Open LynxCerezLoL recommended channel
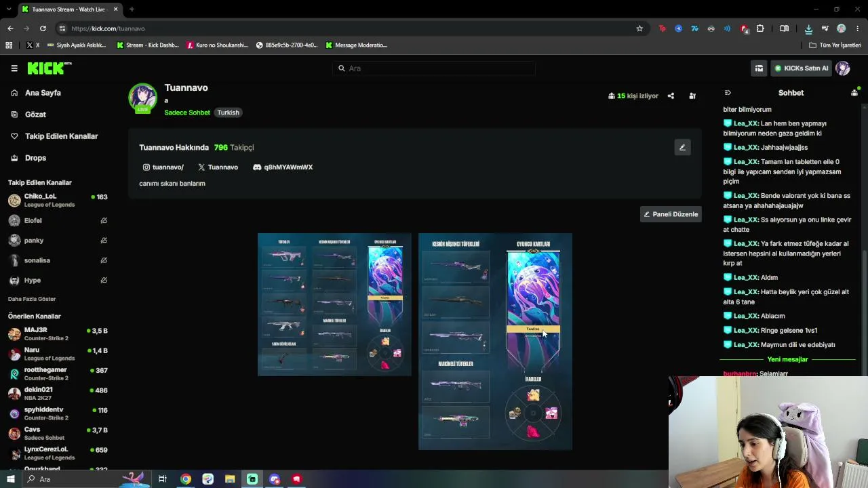The image size is (868, 488). coord(58,453)
